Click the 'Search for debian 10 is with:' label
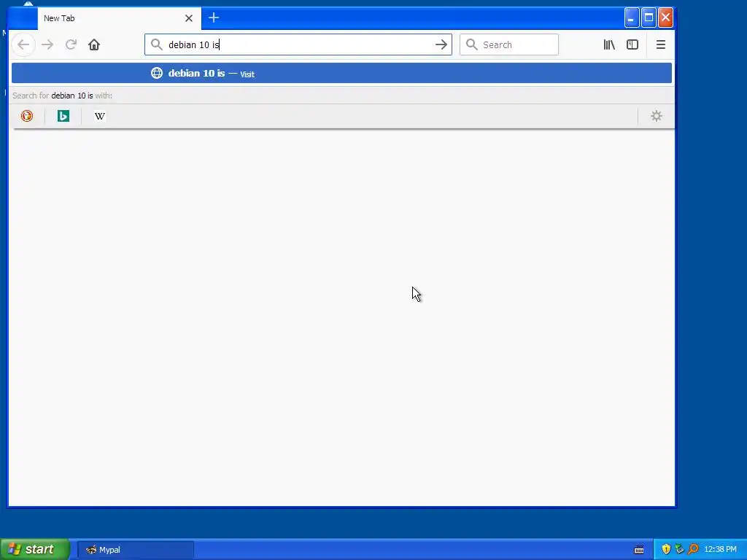The height and width of the screenshot is (560, 747). (63, 96)
